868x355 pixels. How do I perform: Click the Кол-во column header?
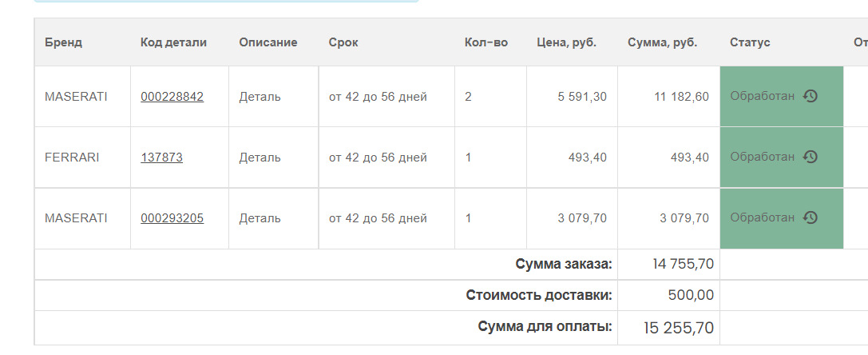(486, 42)
